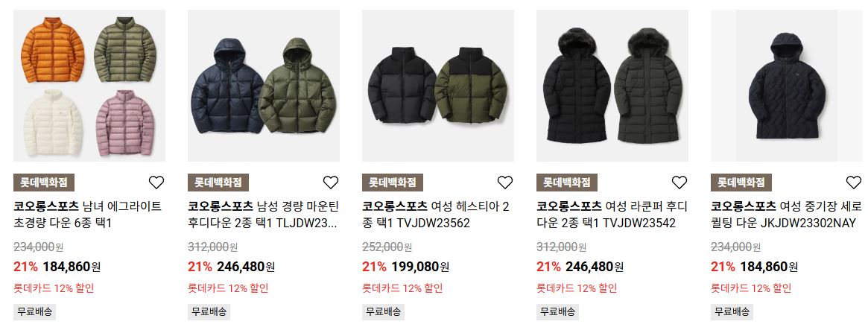Open the navy quilted mid-length coat image

[787, 86]
